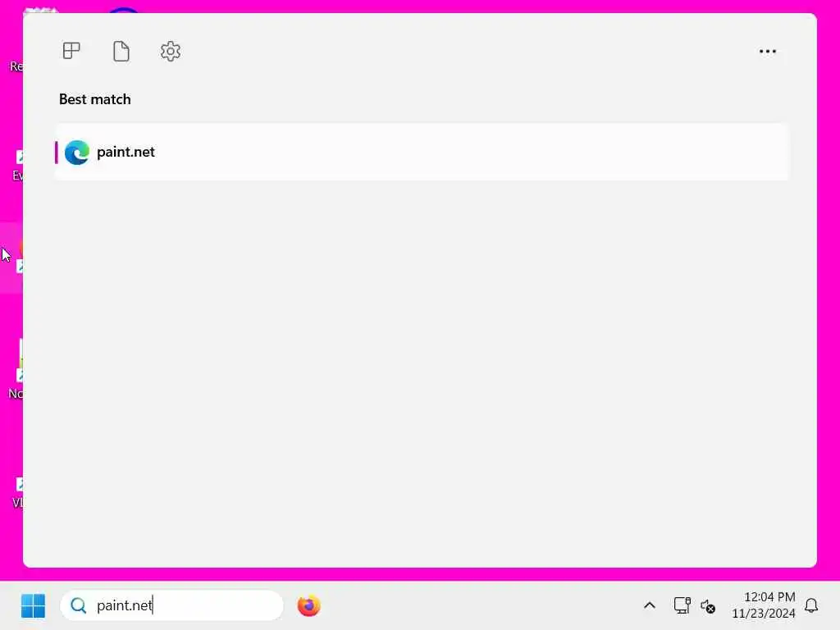This screenshot has width=840, height=630.
Task: Open the clock showing 12:04 PM
Action: (764, 605)
